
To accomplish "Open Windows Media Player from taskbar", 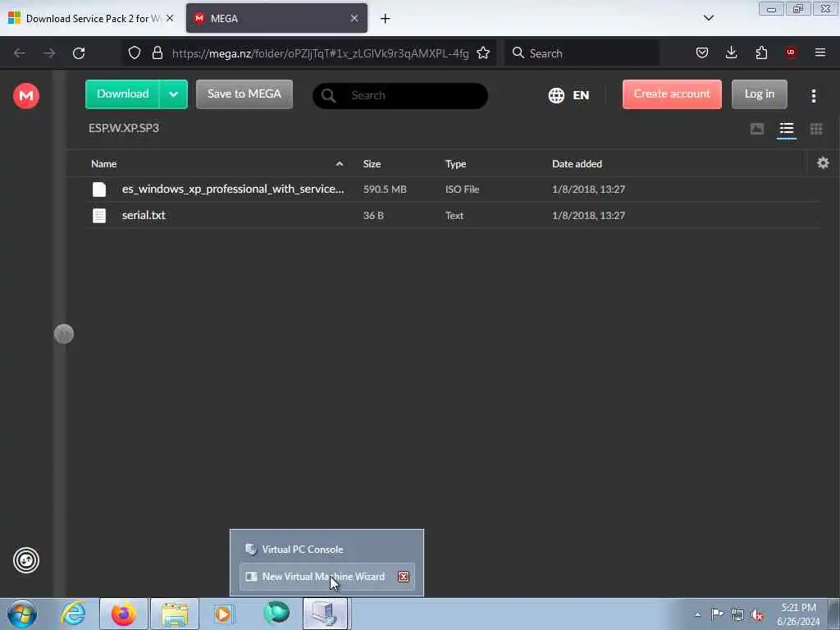I will coord(224,614).
